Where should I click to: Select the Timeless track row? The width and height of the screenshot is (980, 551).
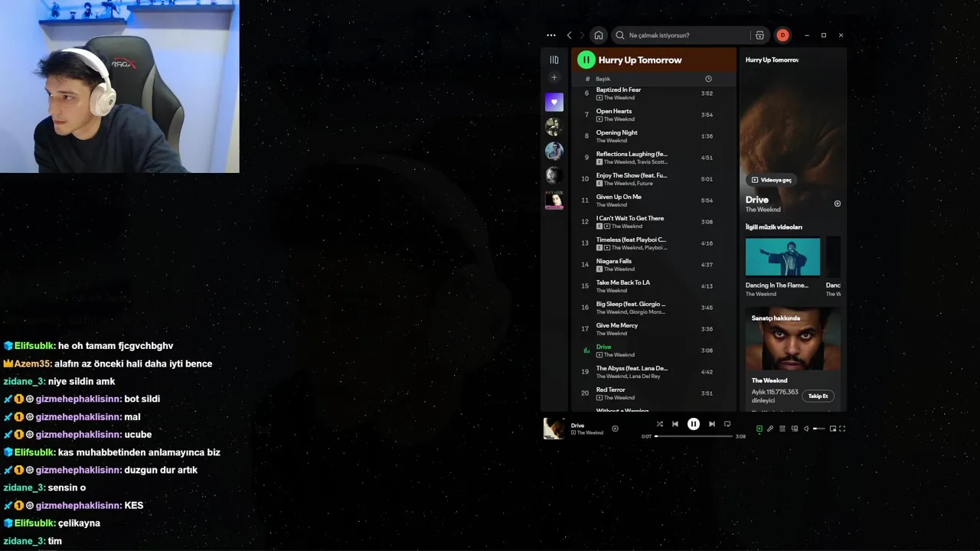[x=654, y=243]
